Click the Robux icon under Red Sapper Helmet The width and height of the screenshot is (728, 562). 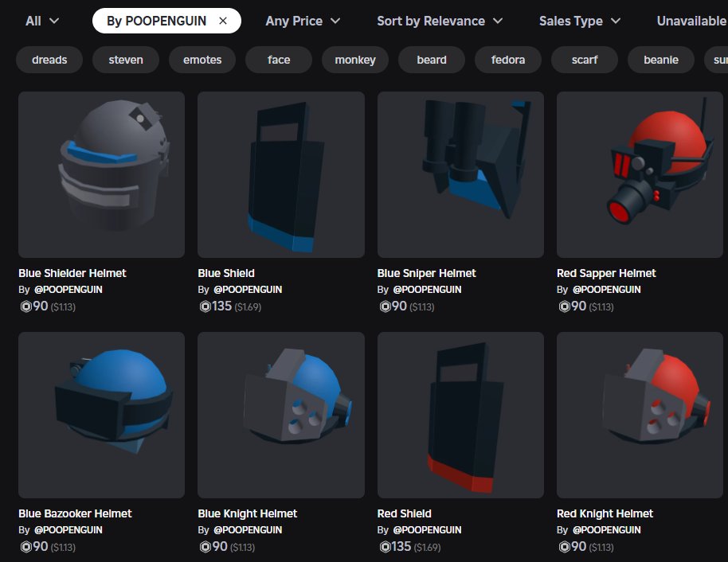[564, 306]
